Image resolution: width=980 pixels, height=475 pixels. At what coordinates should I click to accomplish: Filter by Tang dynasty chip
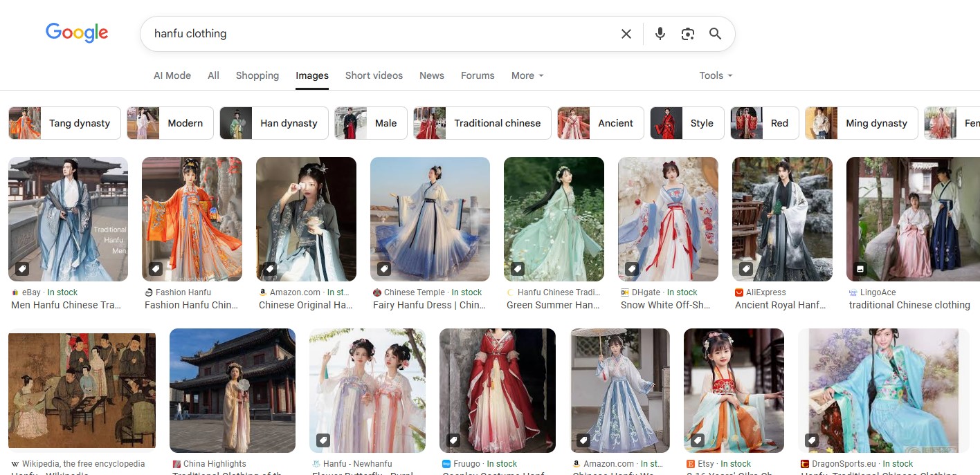64,123
